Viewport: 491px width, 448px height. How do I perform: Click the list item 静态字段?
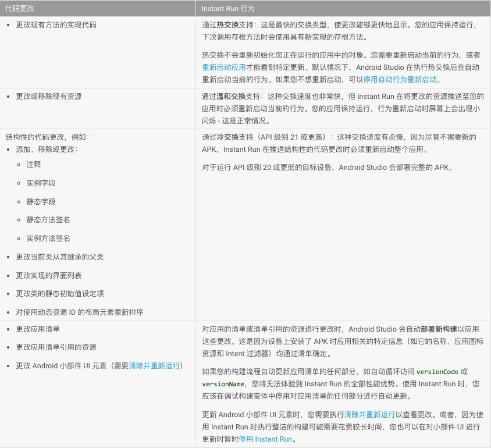pos(41,202)
